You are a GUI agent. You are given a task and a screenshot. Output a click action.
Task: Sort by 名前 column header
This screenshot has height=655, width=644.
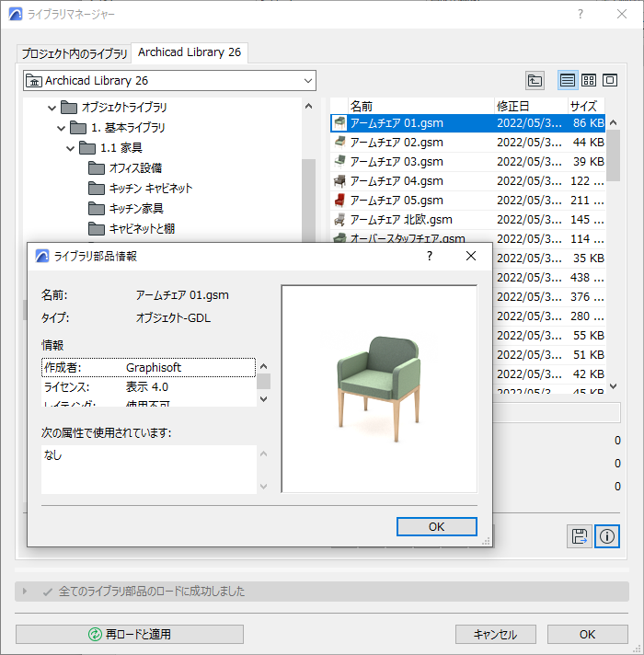point(421,106)
